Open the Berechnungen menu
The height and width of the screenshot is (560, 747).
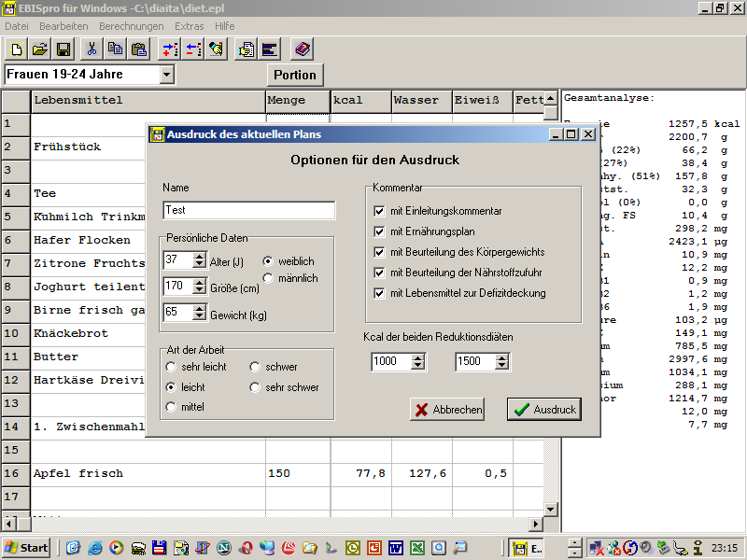(131, 26)
